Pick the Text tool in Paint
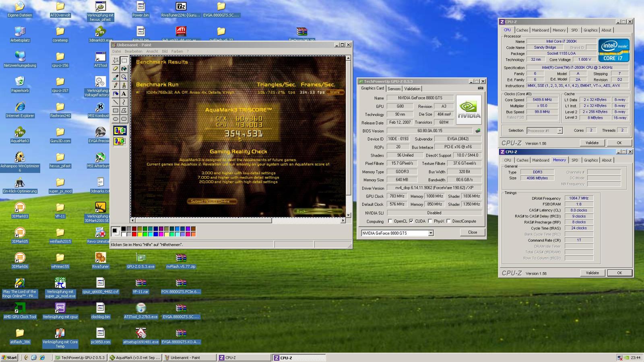This screenshot has height=362, width=644. pos(124,94)
